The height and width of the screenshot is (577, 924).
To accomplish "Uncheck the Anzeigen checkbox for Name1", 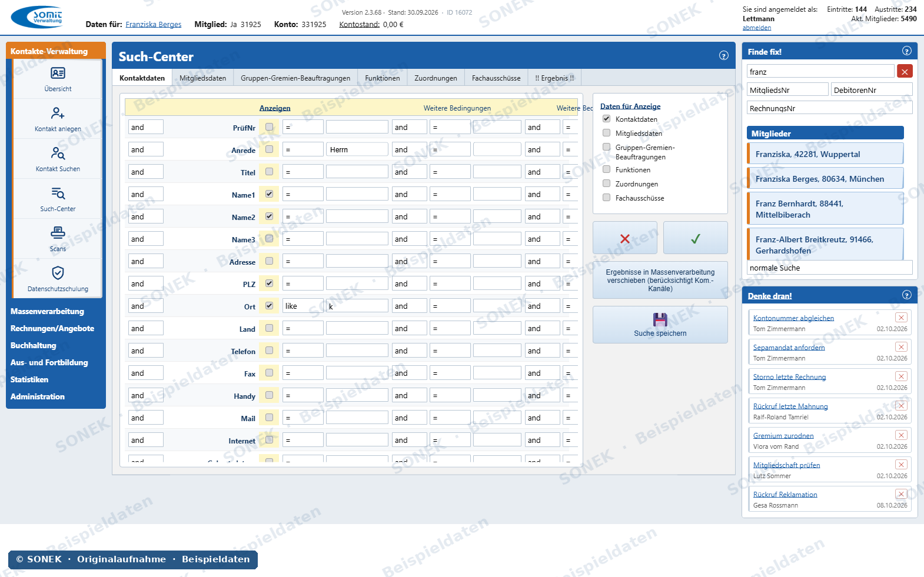I will click(x=269, y=194).
